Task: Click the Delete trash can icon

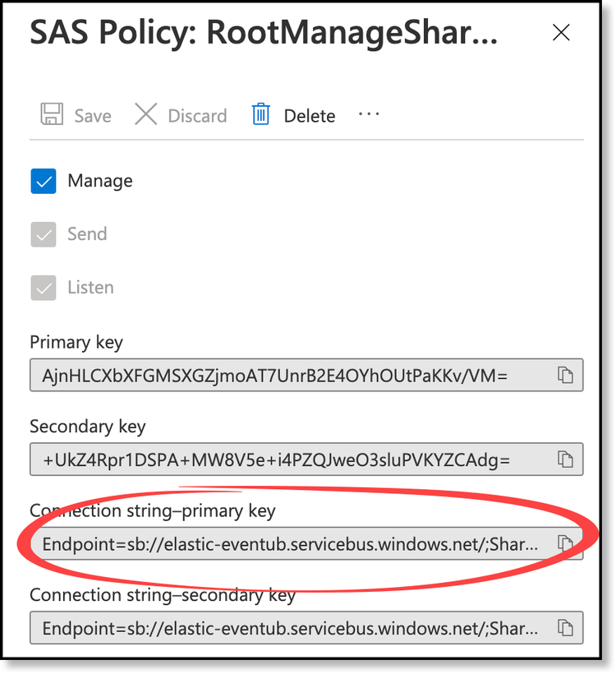Action: [260, 114]
